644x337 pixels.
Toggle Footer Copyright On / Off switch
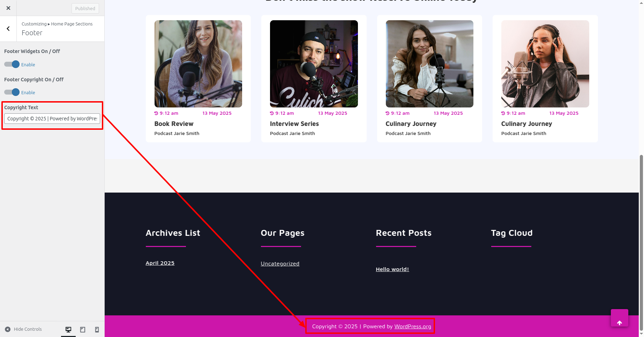click(x=12, y=92)
